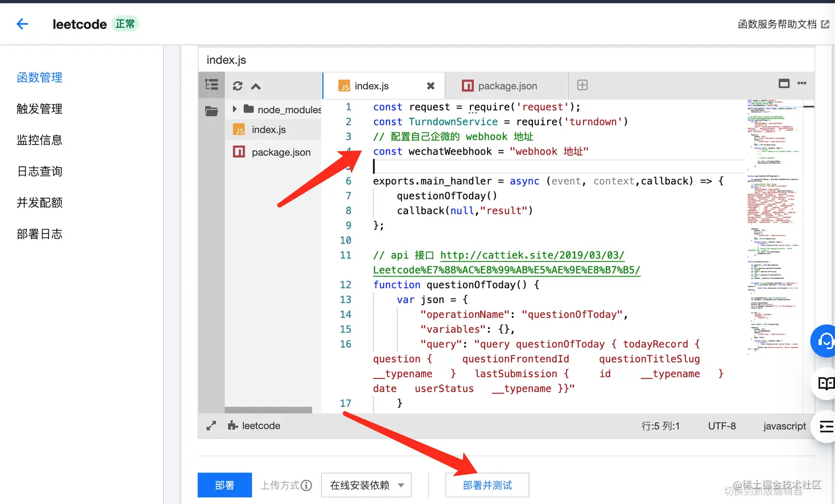Open the 在线安装依赖 dropdown
The height and width of the screenshot is (504, 835).
367,485
